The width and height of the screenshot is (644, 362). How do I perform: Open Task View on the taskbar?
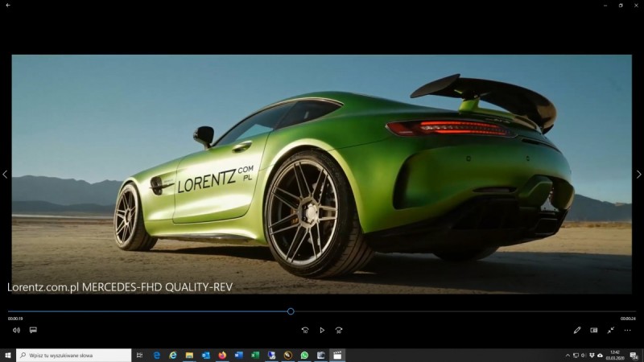pos(140,355)
